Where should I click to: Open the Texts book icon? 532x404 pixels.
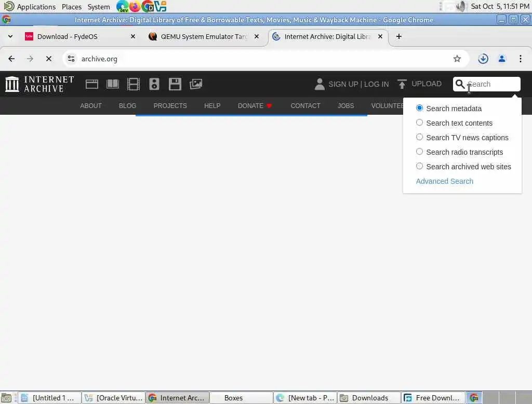113,84
